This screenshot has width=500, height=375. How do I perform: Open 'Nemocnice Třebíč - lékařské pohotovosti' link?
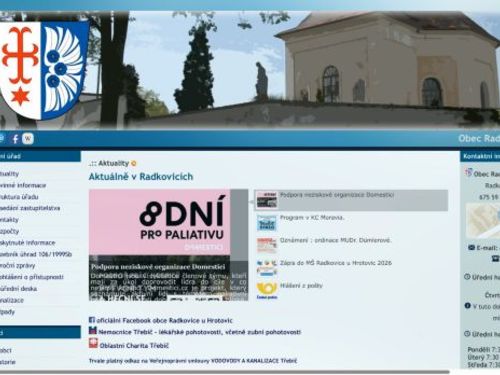200,332
